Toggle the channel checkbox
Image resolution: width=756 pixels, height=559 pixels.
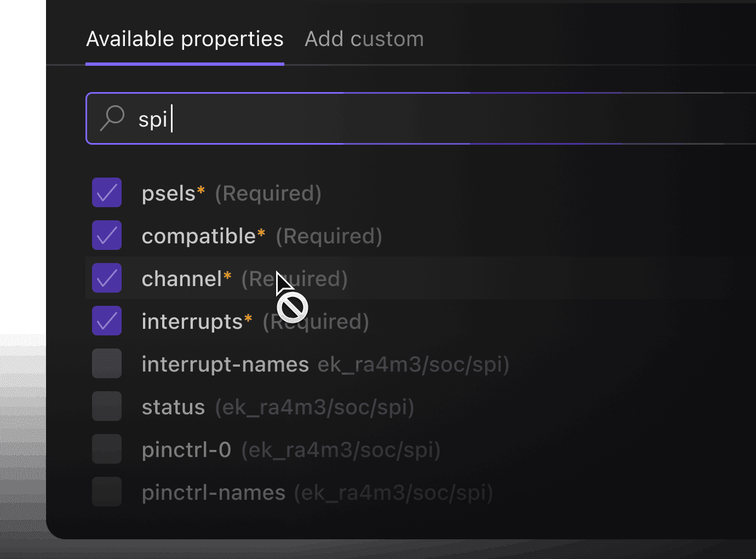(x=107, y=278)
